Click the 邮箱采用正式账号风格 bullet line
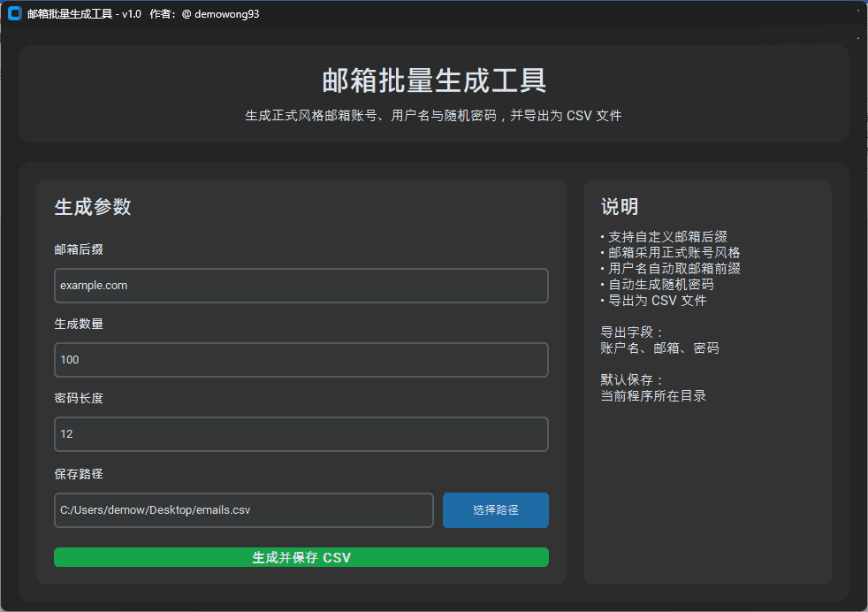This screenshot has height=612, width=868. pos(671,253)
